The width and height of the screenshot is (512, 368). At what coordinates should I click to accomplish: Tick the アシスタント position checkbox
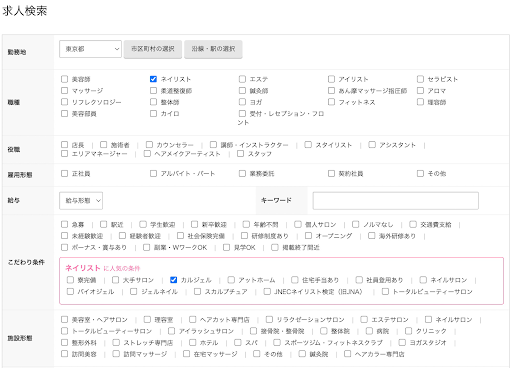click(x=372, y=145)
